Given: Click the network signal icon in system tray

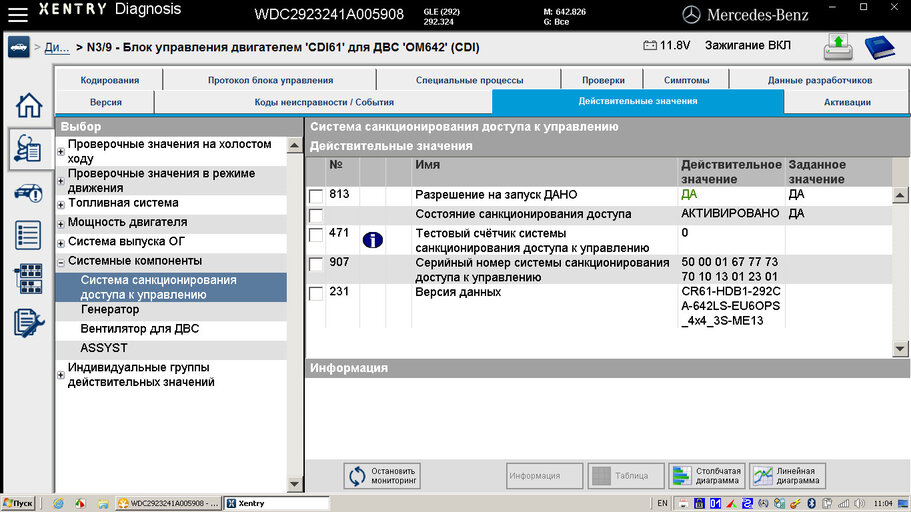Looking at the screenshot, I should 844,503.
